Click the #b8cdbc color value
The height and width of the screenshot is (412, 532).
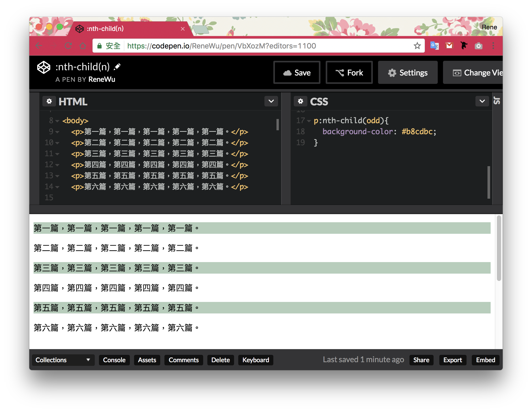[x=417, y=132]
